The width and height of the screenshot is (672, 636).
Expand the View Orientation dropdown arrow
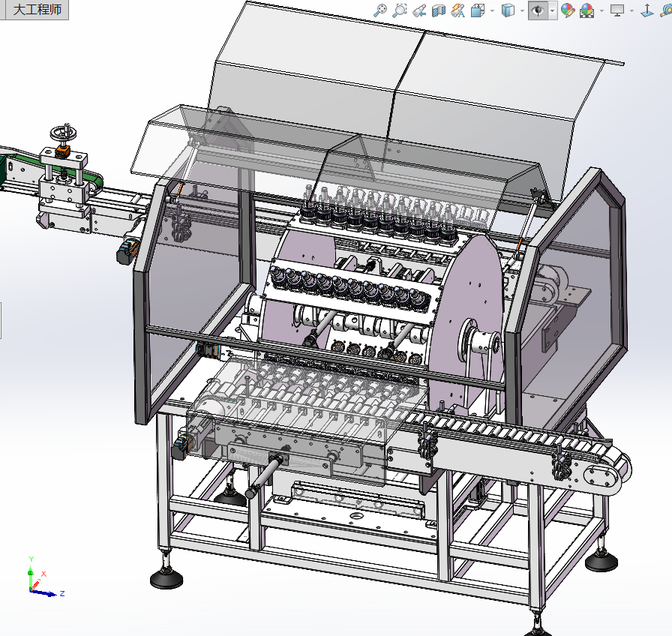[492, 10]
